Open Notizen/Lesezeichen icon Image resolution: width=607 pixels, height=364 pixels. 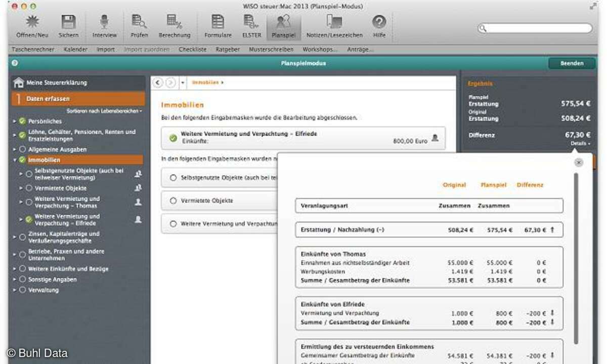334,22
